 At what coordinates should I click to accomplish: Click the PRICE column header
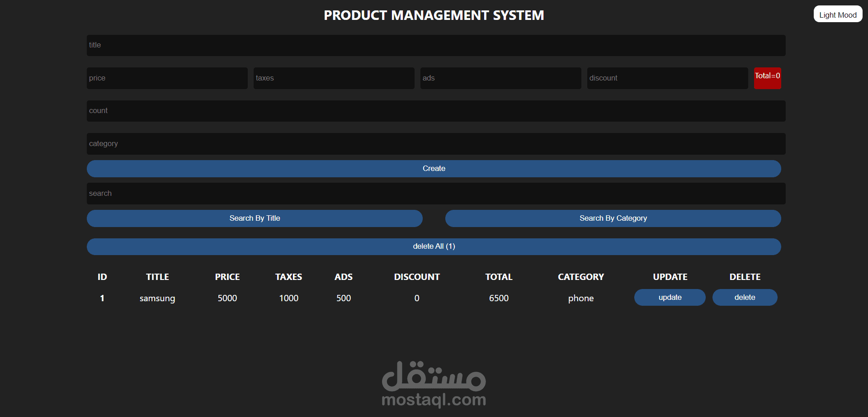pos(227,276)
